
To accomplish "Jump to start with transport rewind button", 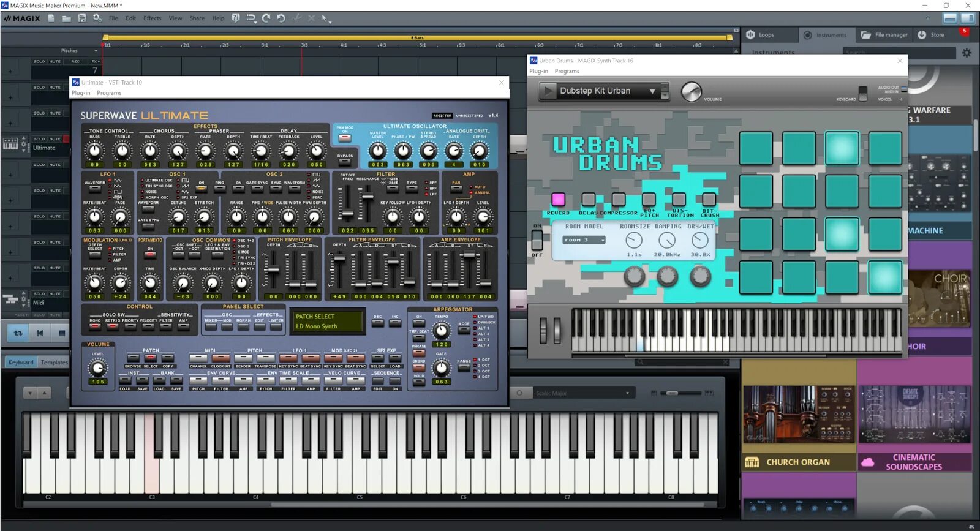I will 40,333.
